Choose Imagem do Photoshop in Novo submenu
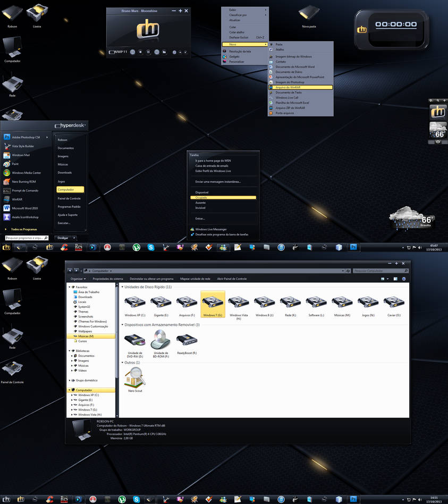The width and height of the screenshot is (448, 504). [x=300, y=82]
